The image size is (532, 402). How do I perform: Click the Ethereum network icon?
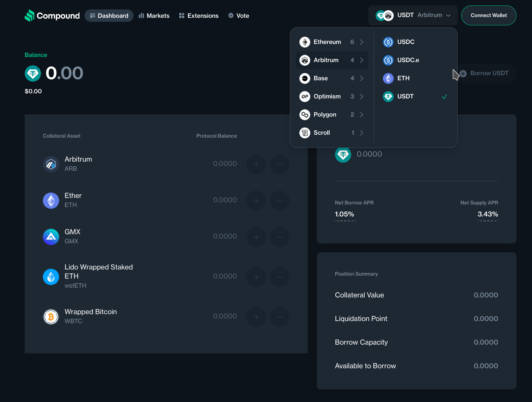[x=305, y=42]
